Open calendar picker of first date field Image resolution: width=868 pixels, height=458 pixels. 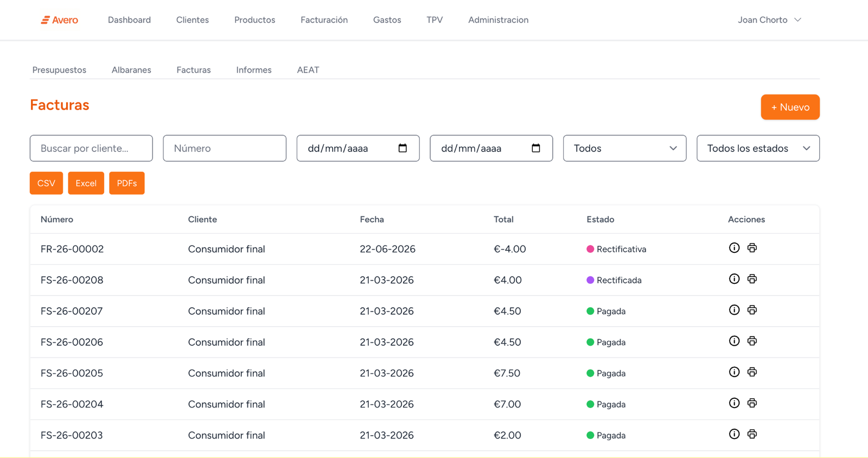(403, 148)
